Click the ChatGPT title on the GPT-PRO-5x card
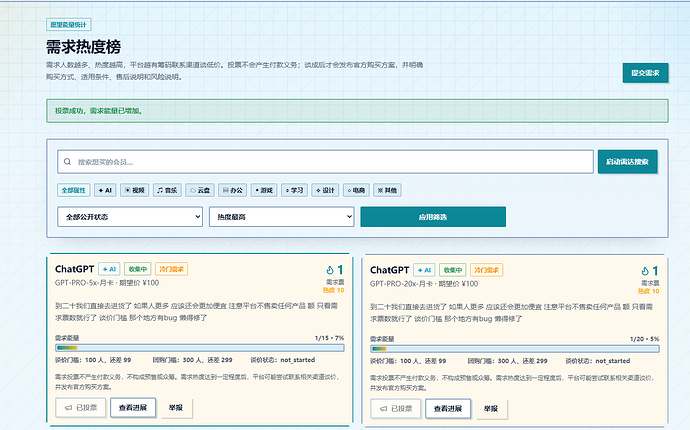Screen dimensions: 690x430 [x=74, y=269]
